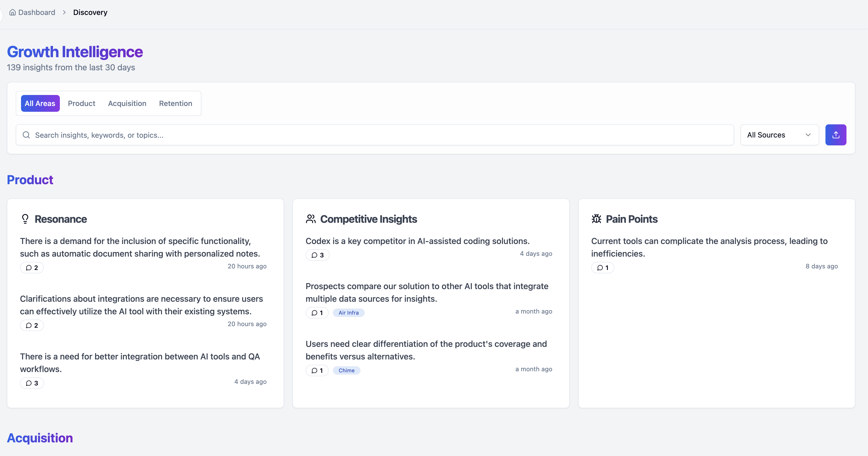Image resolution: width=868 pixels, height=456 pixels.
Task: Click the Product heading link
Action: tap(30, 180)
